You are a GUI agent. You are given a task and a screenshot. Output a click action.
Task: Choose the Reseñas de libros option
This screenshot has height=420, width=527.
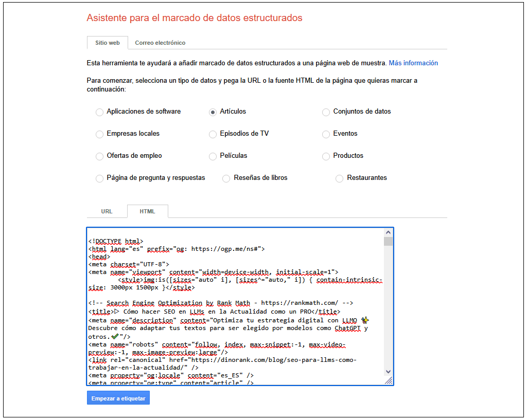[x=226, y=178]
